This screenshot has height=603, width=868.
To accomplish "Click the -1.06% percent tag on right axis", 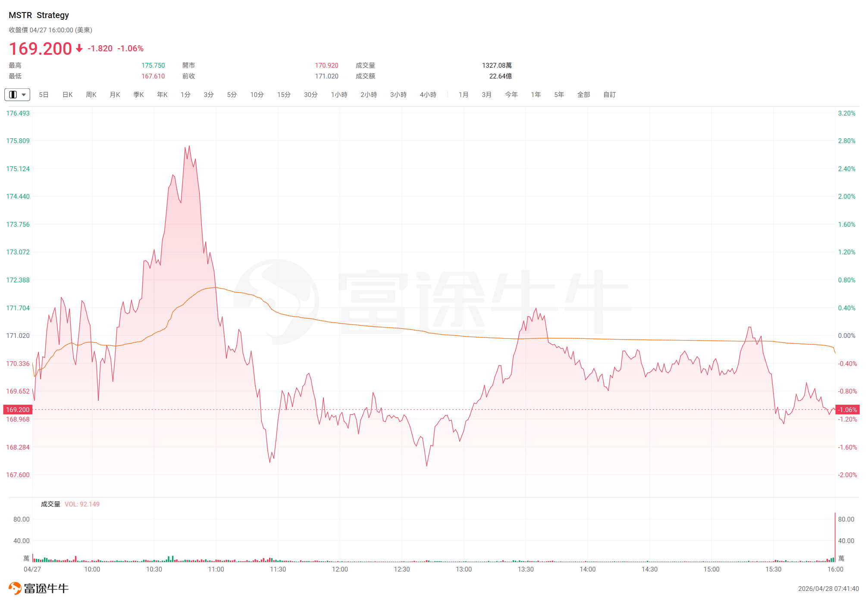I will (x=847, y=409).
